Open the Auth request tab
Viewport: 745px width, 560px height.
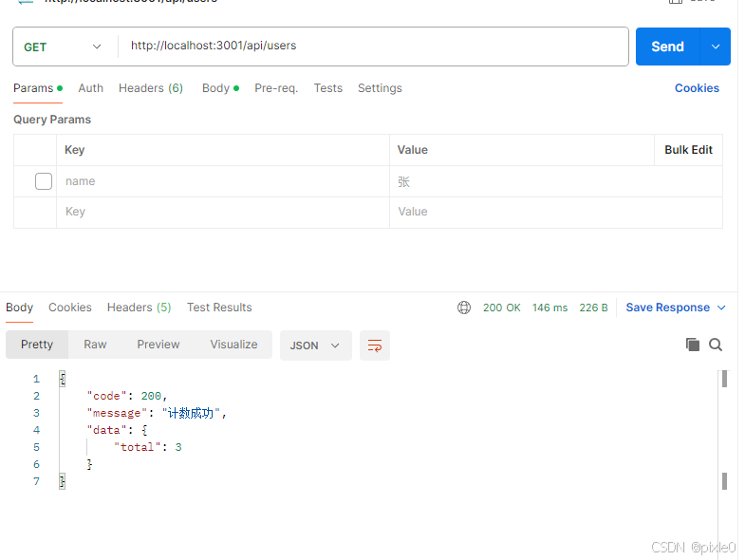tap(91, 88)
